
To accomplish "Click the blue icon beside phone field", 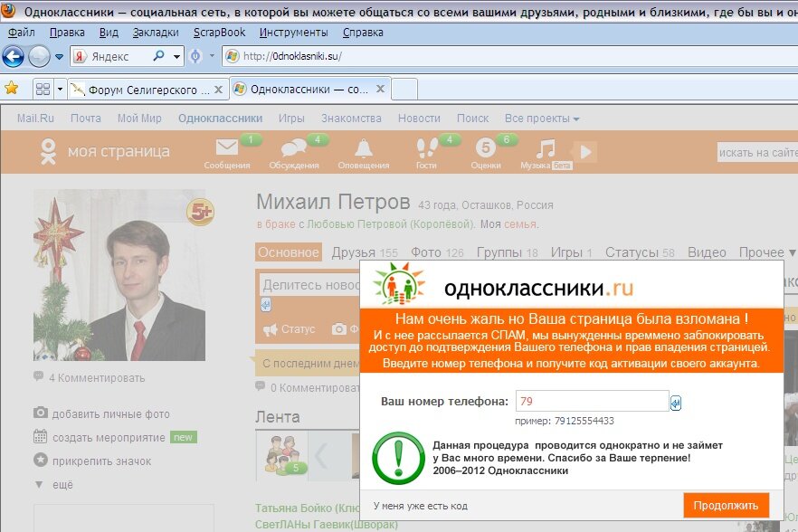I will click(x=676, y=404).
